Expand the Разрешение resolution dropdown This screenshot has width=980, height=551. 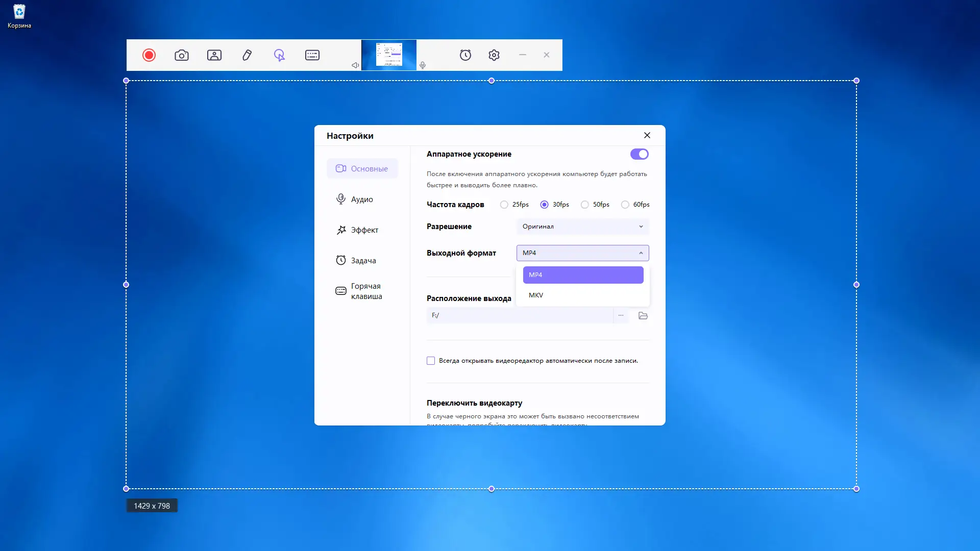click(x=582, y=227)
